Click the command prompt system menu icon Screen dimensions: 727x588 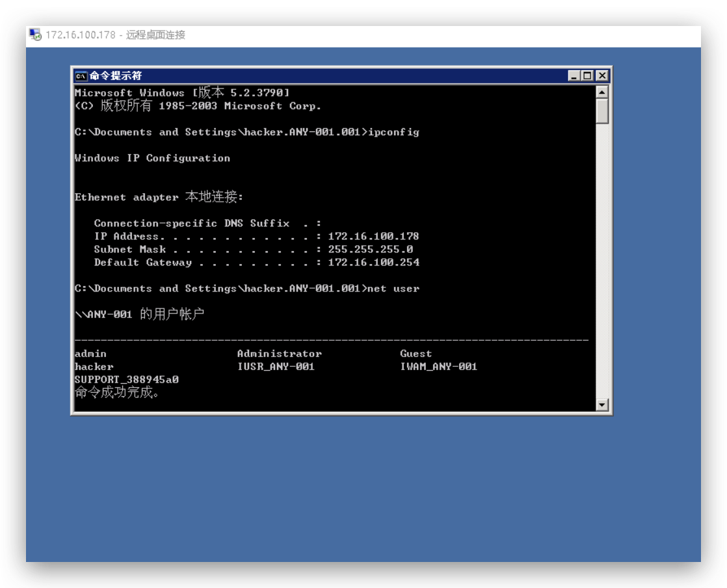tap(81, 76)
